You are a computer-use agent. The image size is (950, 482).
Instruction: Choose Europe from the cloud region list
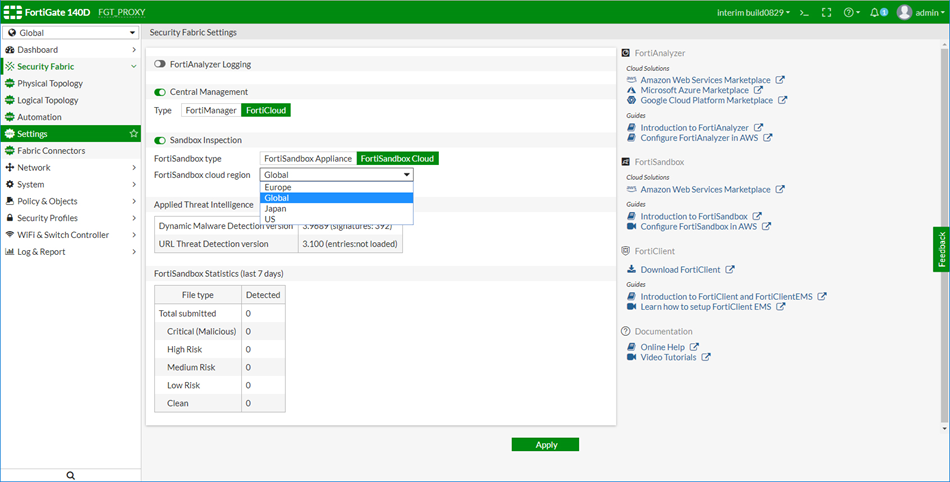278,187
